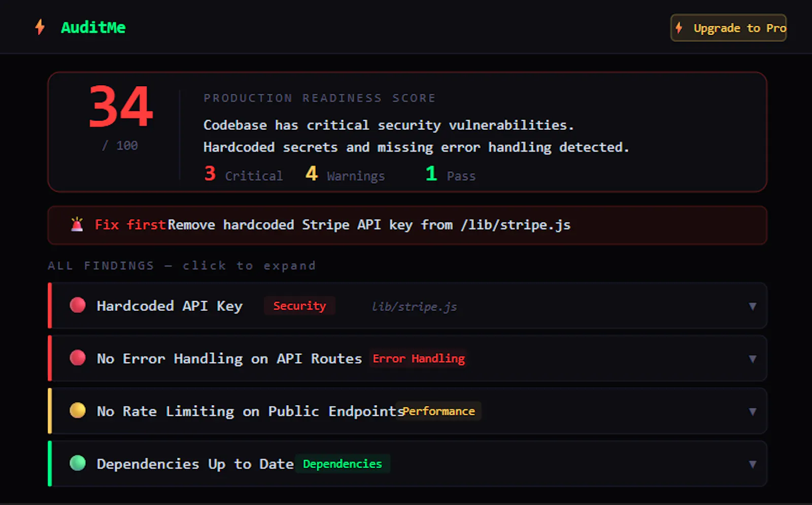
Task: Click the siren alert icon next to Fix first
Action: [x=77, y=224]
